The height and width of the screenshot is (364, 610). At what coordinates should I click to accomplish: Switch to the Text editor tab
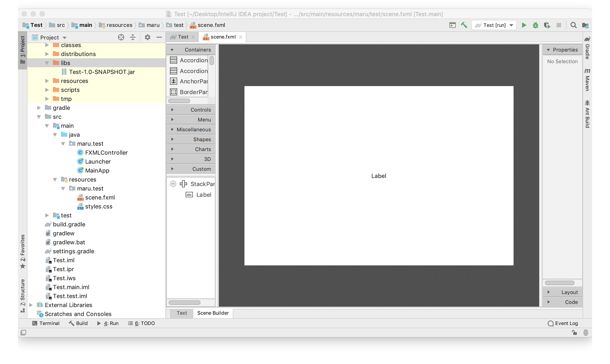click(x=182, y=313)
